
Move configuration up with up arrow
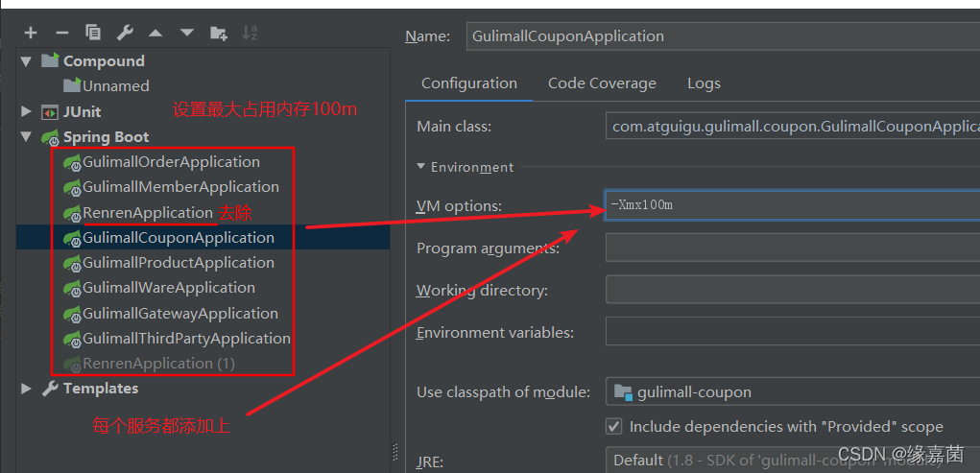(155, 34)
